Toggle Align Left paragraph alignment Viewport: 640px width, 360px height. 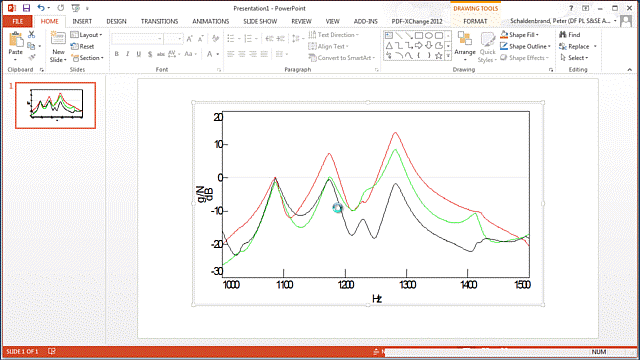(x=231, y=54)
